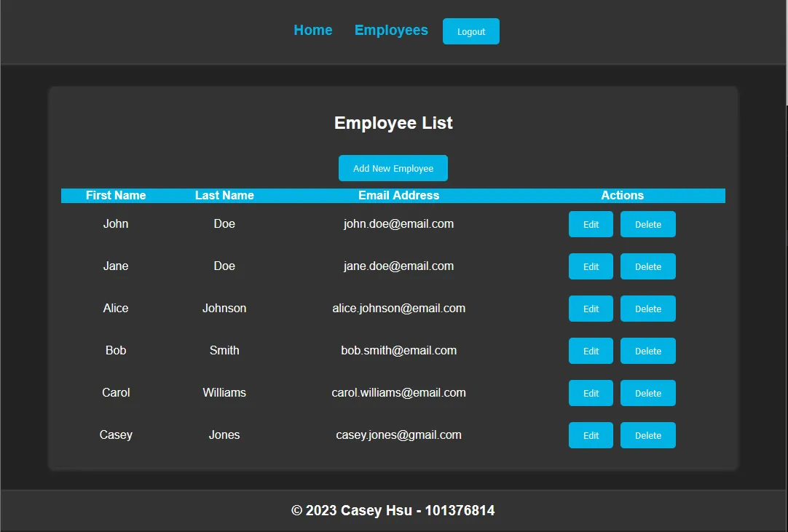Edit John Doe's employee record
The height and width of the screenshot is (532, 788).
590,223
